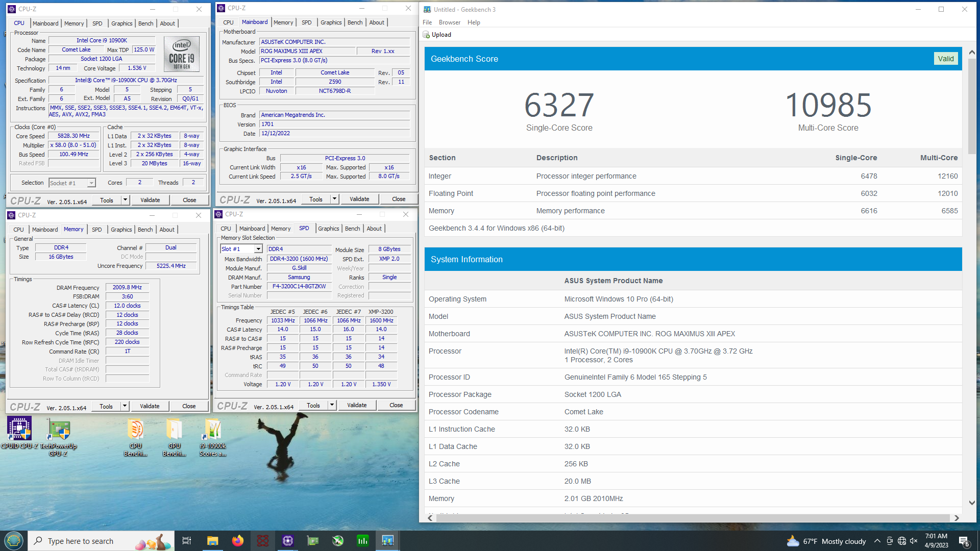Viewport: 980px width, 551px height.
Task: Click the green bar-chart taskbar icon
Action: tap(363, 541)
